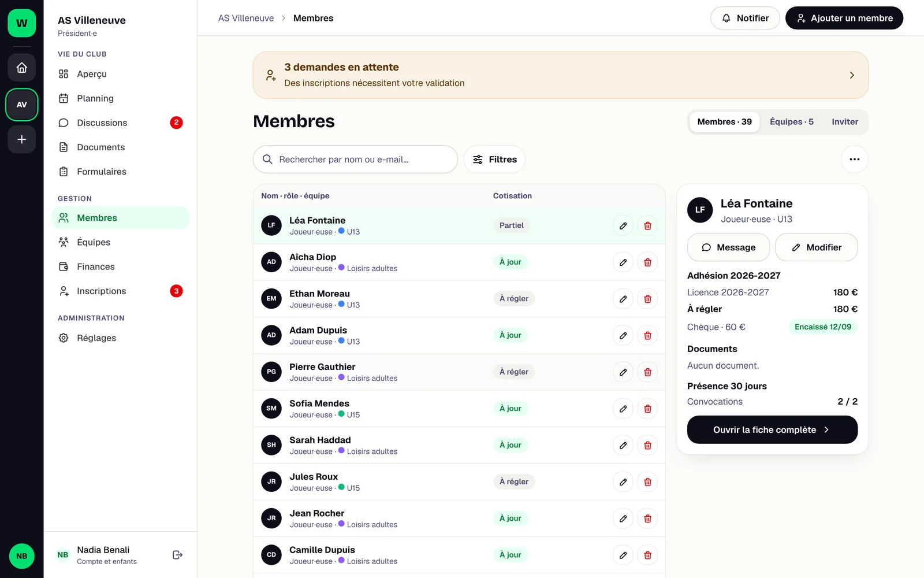
Task: Edit Aïcha Diop's row pencil icon
Action: click(623, 262)
